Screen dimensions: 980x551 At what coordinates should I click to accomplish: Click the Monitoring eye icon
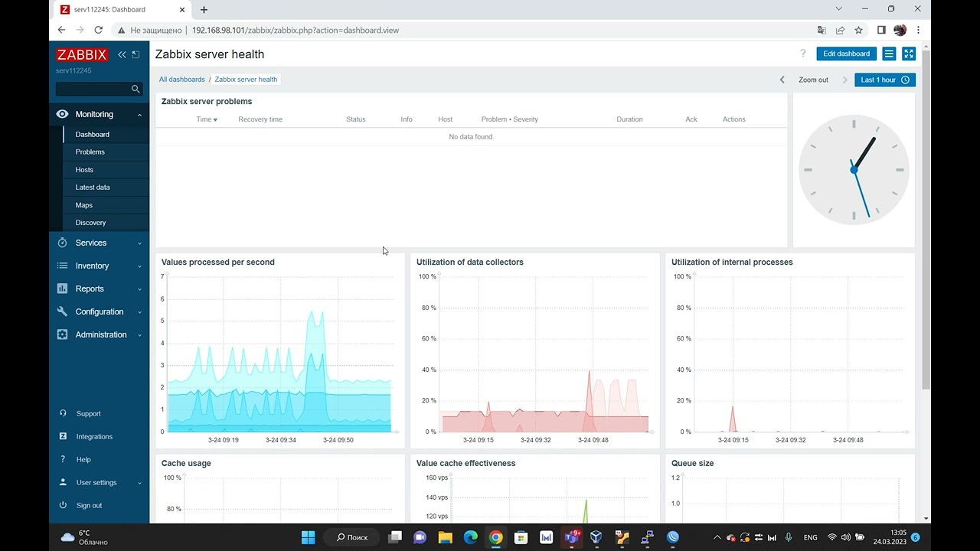[62, 114]
